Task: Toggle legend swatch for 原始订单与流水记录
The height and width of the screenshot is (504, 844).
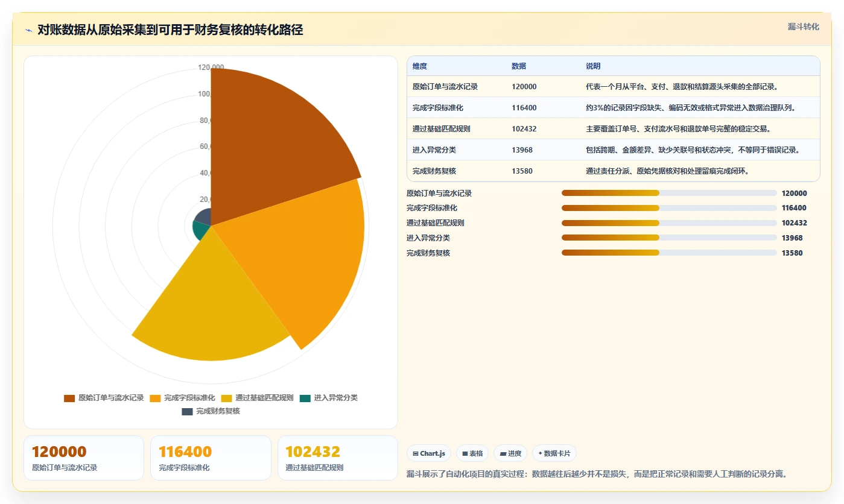Action: click(69, 398)
